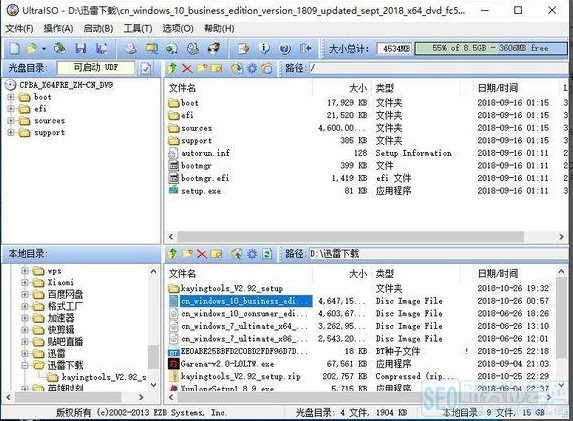
Task: Click the boot file disc icon in the image pane toolbar
Action: pos(267,68)
